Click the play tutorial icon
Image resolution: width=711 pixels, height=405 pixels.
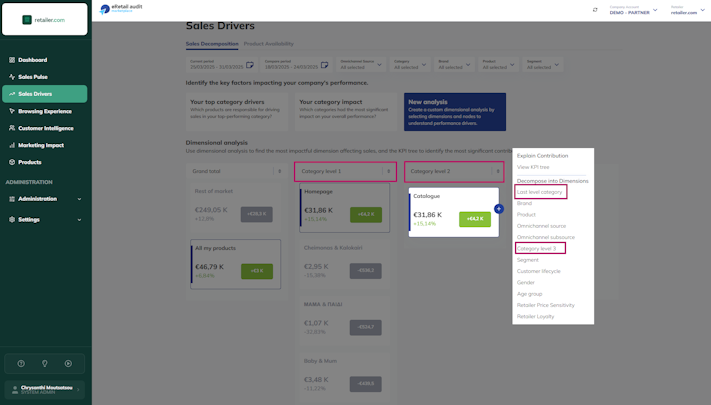pyautogui.click(x=68, y=363)
